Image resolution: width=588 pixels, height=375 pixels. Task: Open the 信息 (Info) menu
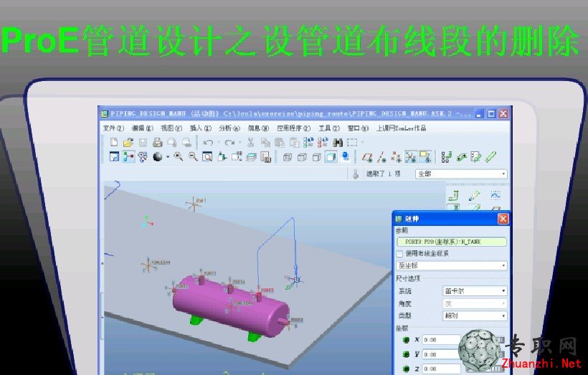(258, 128)
